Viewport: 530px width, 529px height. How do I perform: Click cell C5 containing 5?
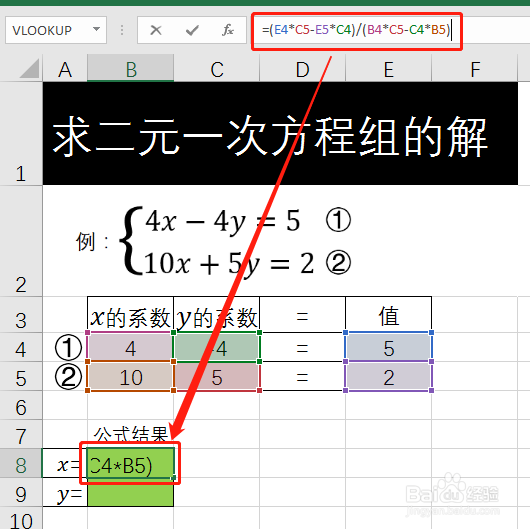click(x=217, y=376)
